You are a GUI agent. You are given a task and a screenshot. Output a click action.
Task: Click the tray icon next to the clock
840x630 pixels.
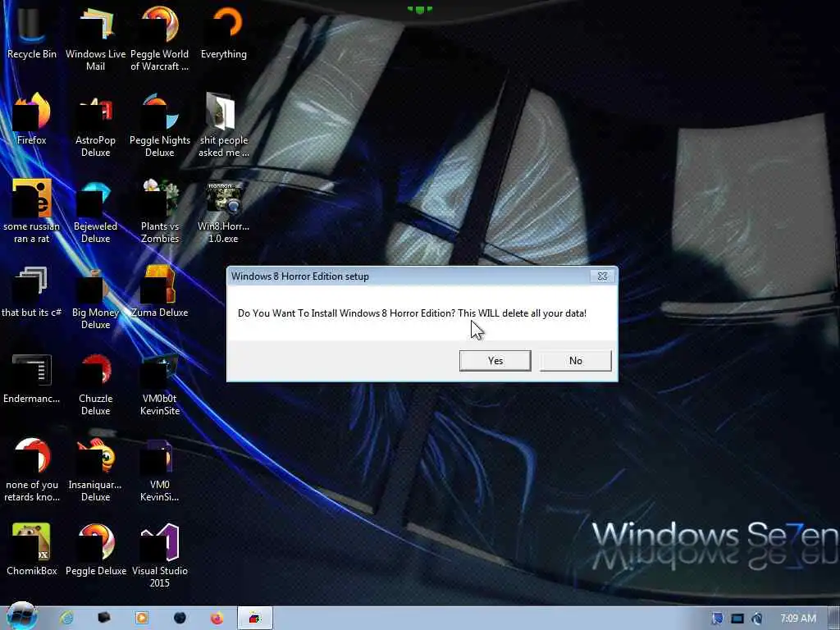coord(756,619)
